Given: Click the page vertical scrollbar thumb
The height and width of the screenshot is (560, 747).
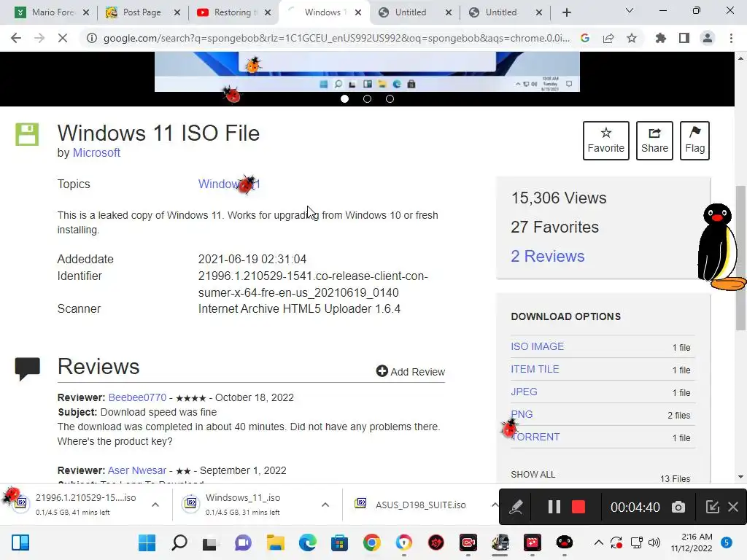Looking at the screenshot, I should point(740,257).
